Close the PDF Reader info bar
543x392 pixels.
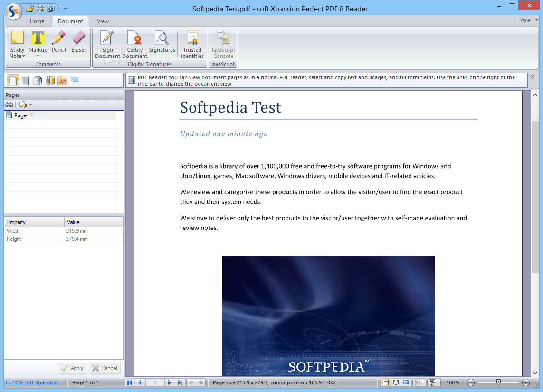(533, 77)
